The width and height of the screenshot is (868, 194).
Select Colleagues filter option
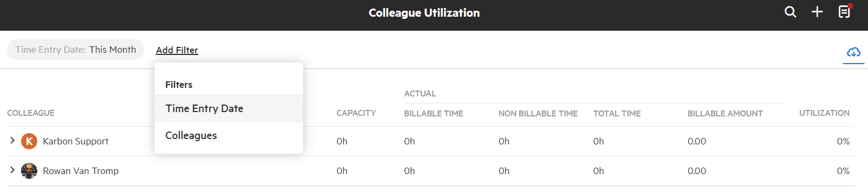click(228, 135)
